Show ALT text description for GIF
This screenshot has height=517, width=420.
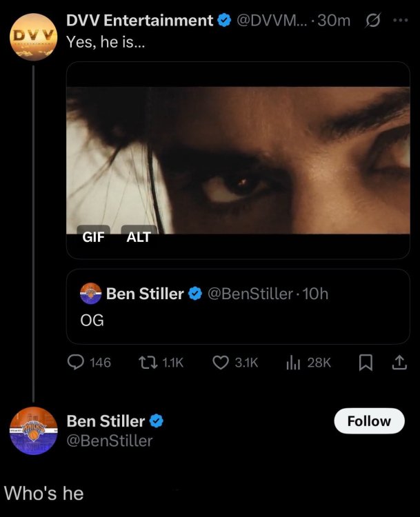139,236
